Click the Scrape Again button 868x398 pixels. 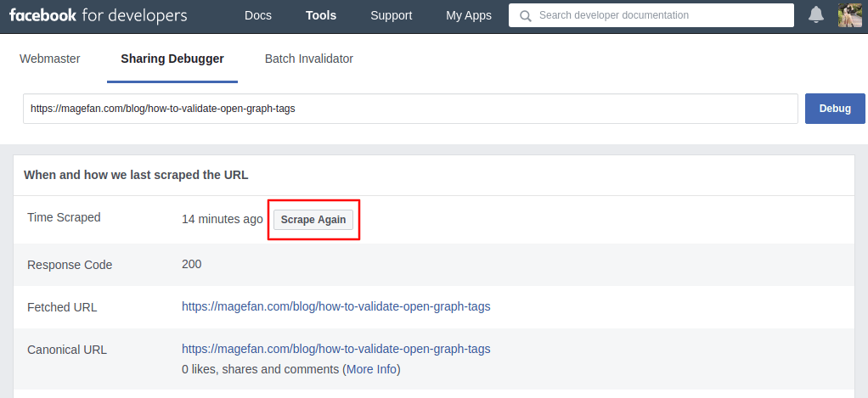pos(313,220)
